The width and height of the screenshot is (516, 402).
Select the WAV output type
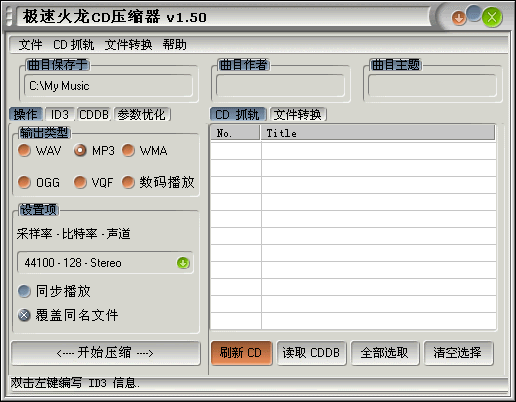(x=40, y=151)
